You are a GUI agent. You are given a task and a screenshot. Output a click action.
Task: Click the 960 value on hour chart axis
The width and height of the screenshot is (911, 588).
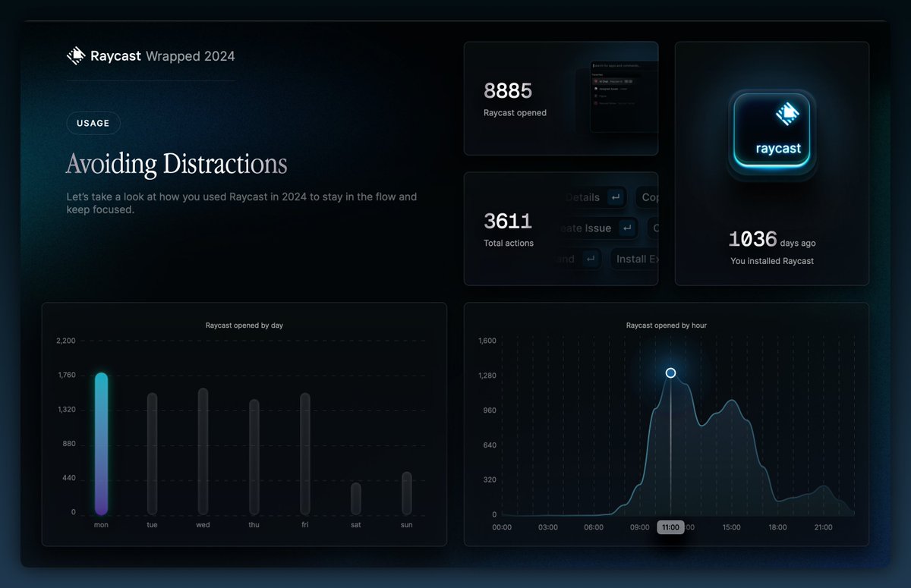490,410
